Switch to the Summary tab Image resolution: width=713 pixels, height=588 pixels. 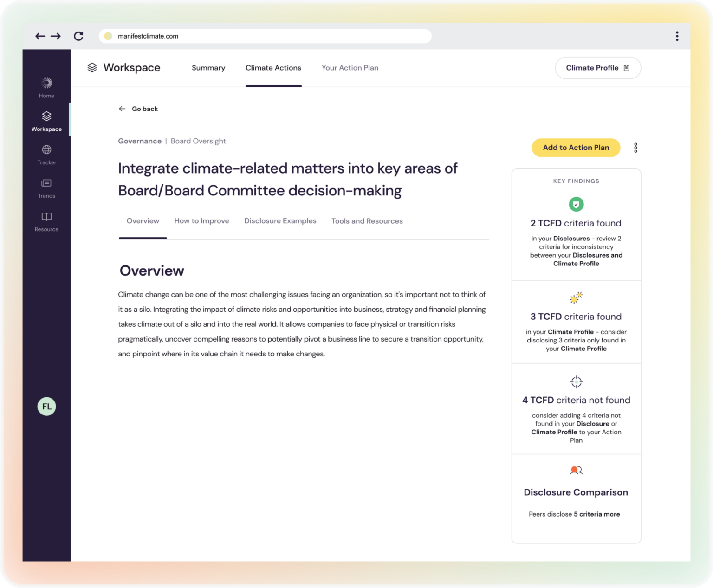pyautogui.click(x=208, y=68)
